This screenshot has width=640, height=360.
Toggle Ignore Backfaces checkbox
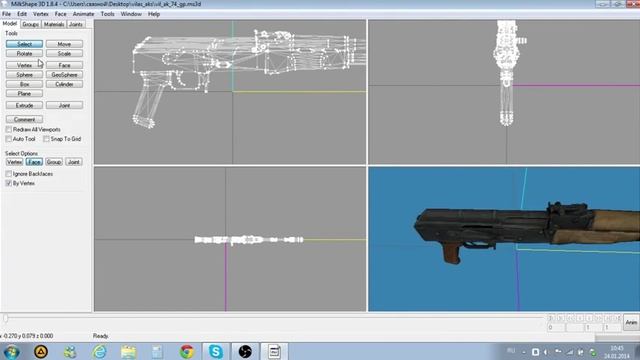coord(9,174)
